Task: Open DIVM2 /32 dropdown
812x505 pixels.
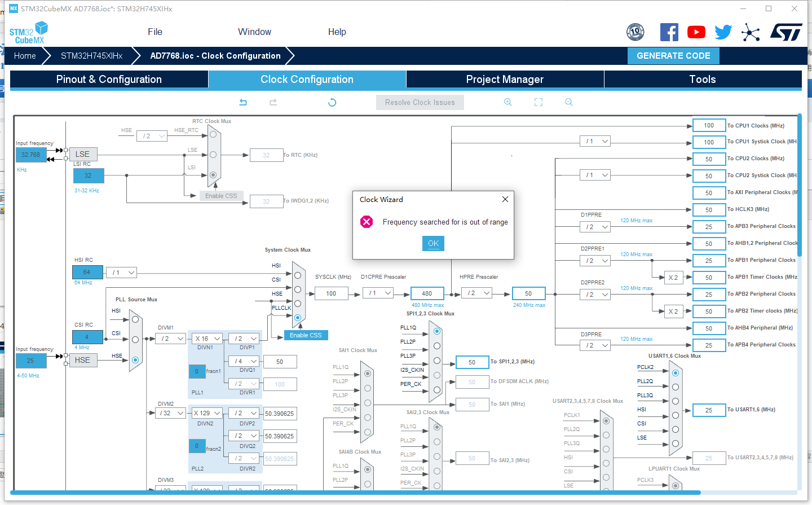Action: (x=171, y=413)
